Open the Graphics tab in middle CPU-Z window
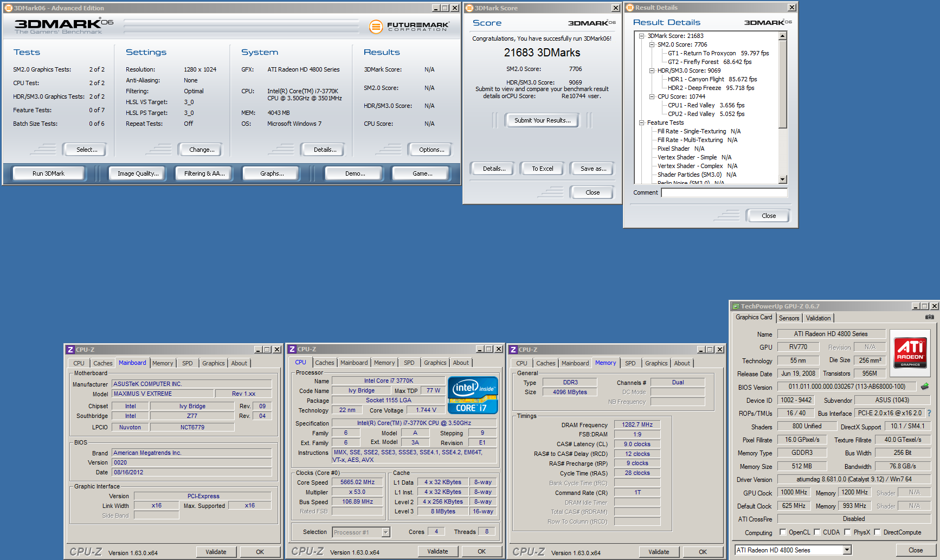 click(x=435, y=363)
